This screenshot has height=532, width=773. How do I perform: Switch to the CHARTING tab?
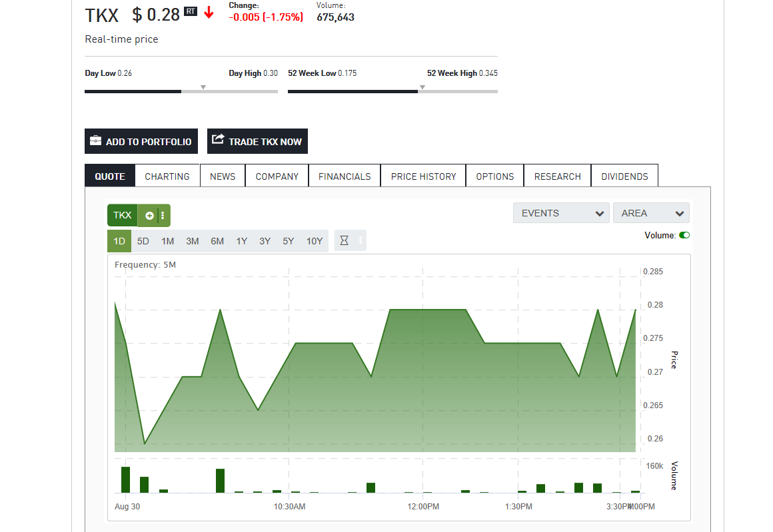coord(167,175)
